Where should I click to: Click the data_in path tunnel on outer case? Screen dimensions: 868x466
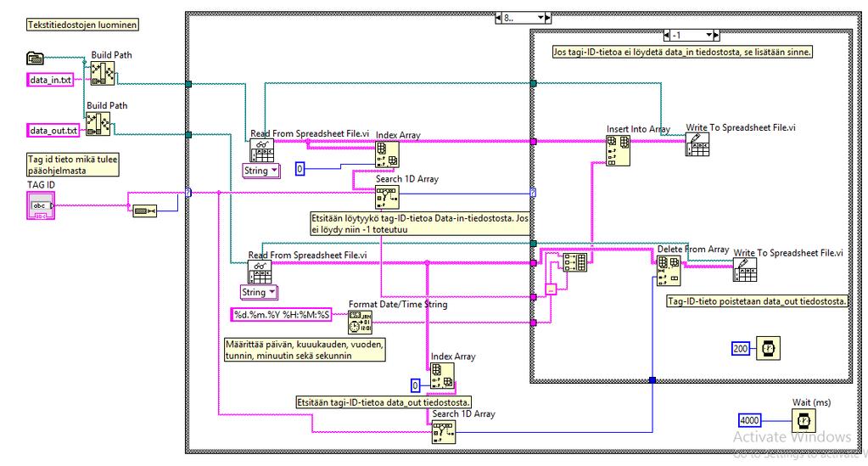coord(188,84)
